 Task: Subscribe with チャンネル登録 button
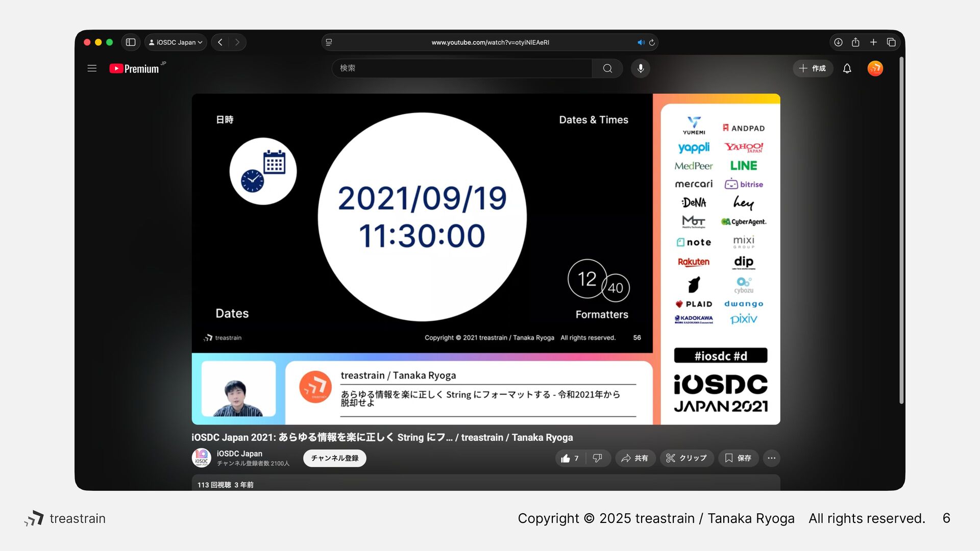[x=335, y=458]
